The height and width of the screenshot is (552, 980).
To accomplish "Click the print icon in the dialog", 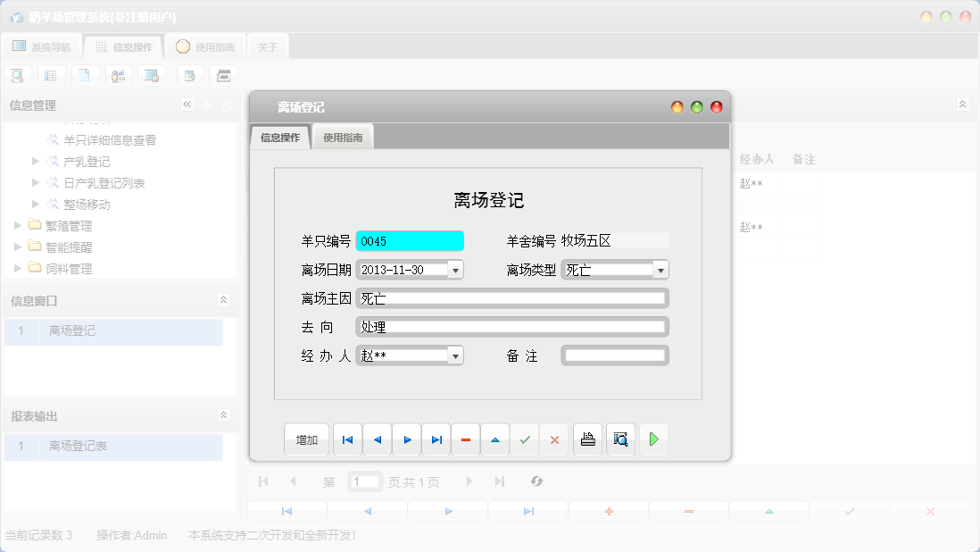I will 587,439.
